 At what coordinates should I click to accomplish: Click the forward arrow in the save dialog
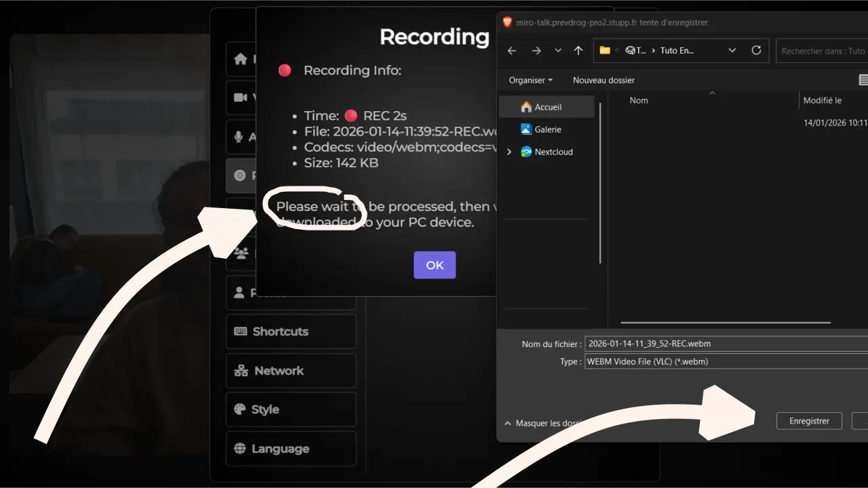click(x=536, y=51)
